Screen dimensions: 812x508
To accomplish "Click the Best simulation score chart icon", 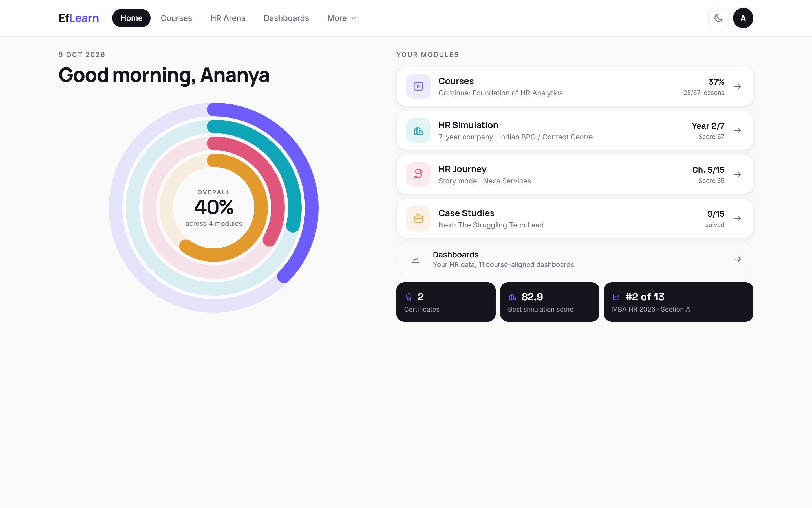I will tap(512, 297).
